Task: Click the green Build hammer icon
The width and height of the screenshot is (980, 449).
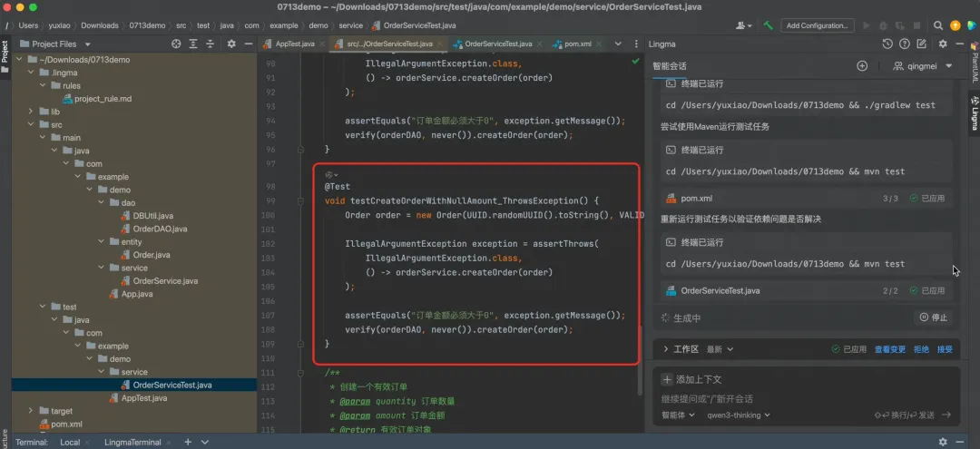Action: pos(769,25)
